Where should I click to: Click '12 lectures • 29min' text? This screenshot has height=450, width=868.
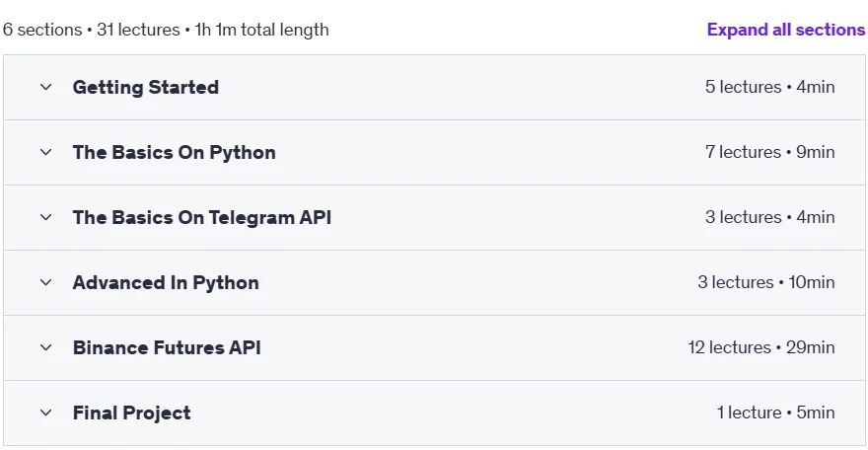761,347
